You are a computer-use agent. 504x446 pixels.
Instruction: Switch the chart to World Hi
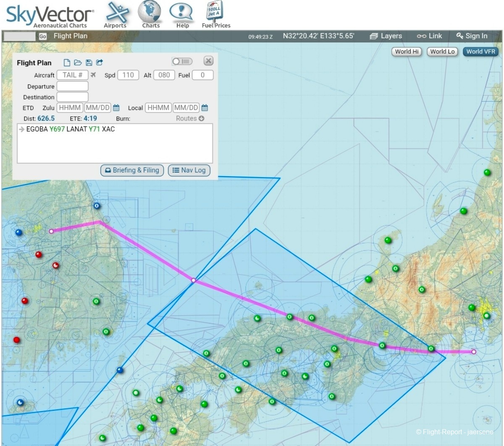click(x=407, y=52)
